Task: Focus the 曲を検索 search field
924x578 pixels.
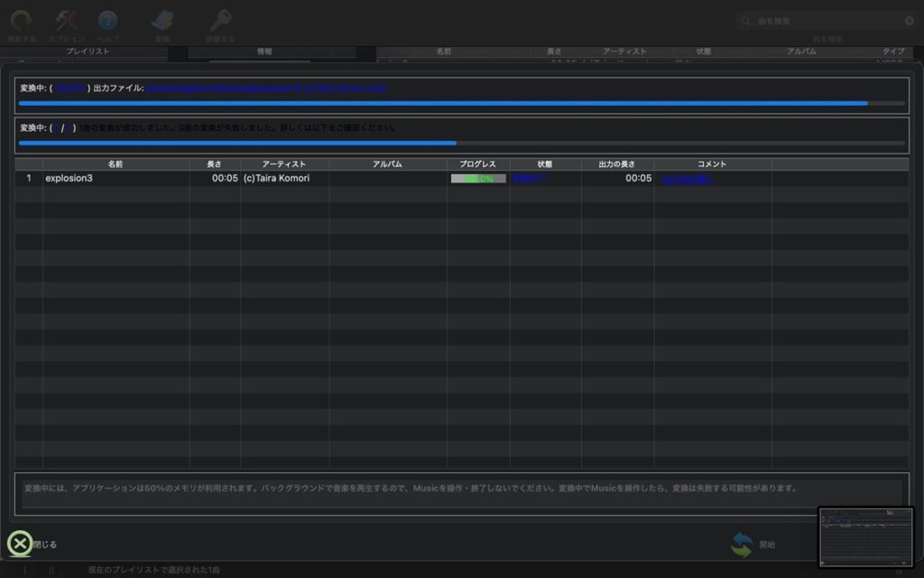Action: click(x=827, y=21)
